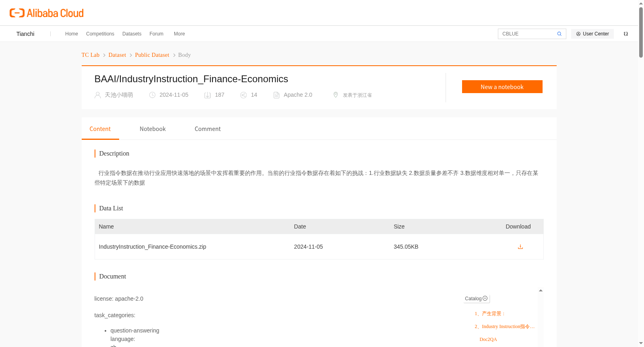Click the file date 2024-11-05 cell
This screenshot has height=347, width=644.
(308, 247)
